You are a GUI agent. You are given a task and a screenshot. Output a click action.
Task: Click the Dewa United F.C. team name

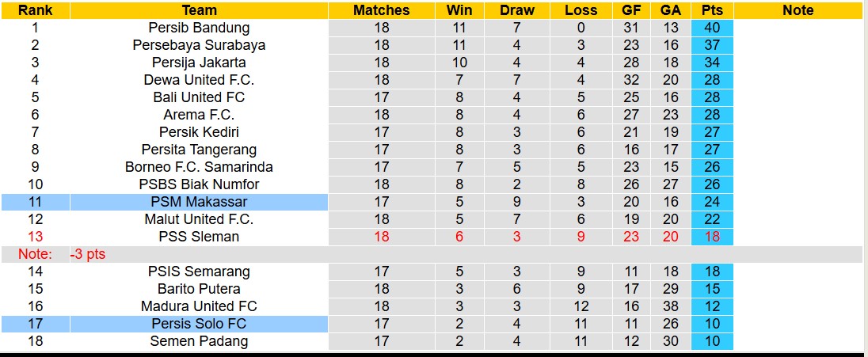point(199,80)
